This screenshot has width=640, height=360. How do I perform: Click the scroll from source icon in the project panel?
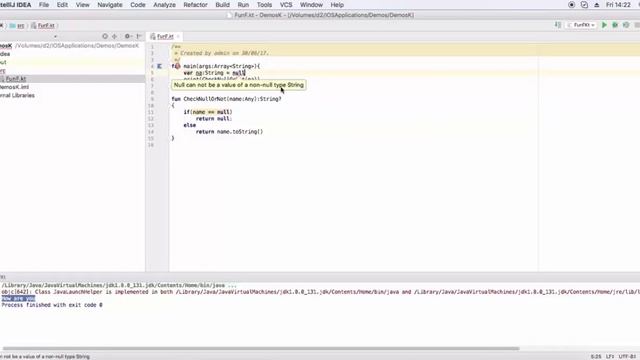tap(105, 36)
